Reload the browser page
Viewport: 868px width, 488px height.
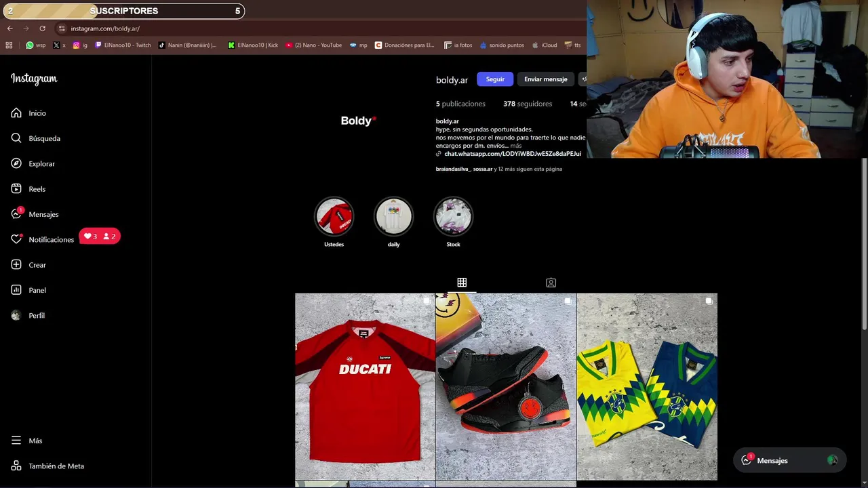(x=42, y=28)
